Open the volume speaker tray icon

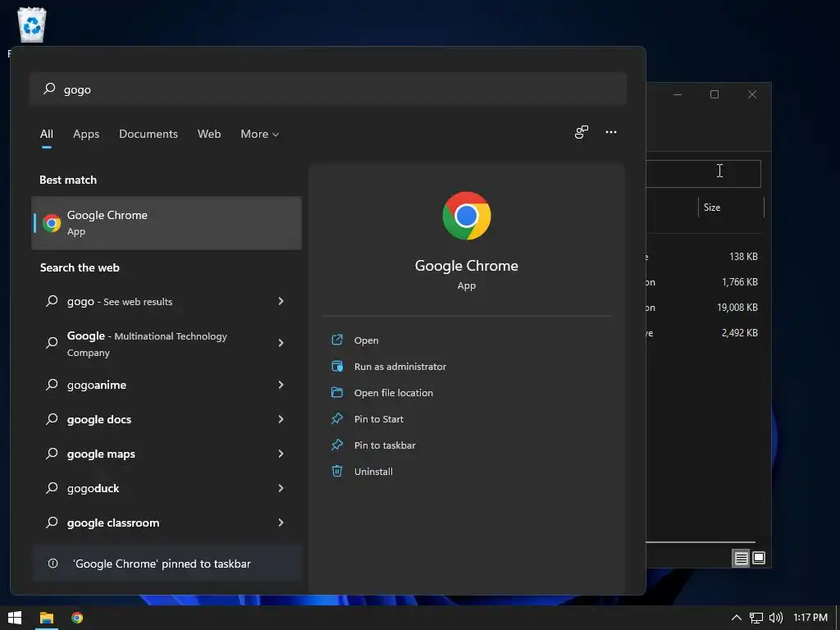point(776,618)
